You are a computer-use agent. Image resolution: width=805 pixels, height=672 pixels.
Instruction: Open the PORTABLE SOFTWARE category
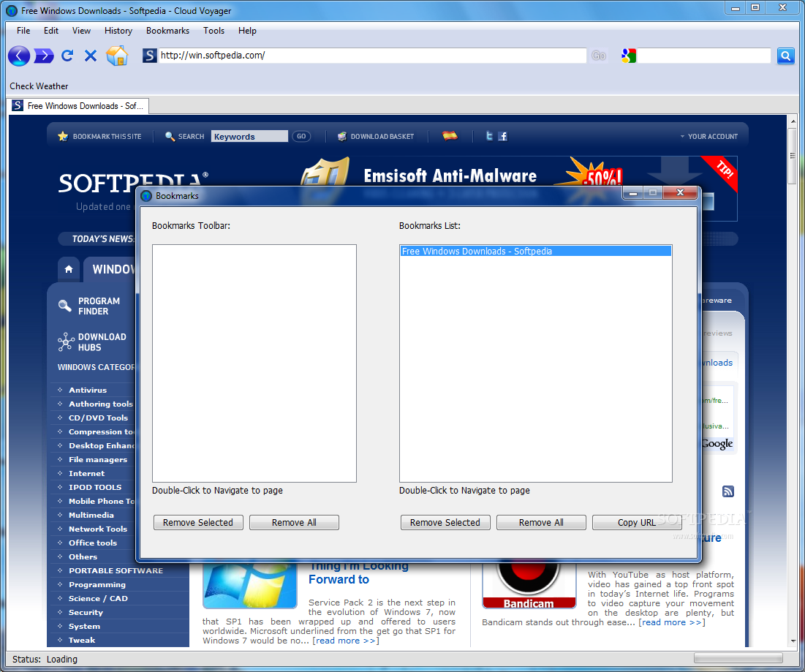coord(116,570)
